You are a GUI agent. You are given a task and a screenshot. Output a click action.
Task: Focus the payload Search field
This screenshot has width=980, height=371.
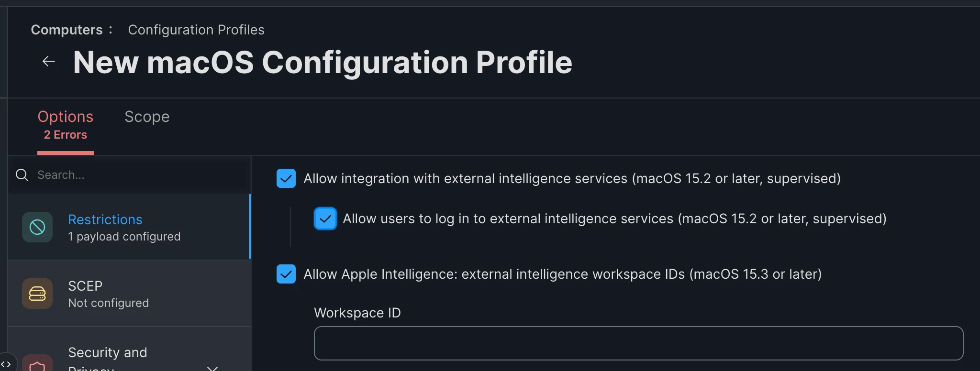[x=129, y=175]
